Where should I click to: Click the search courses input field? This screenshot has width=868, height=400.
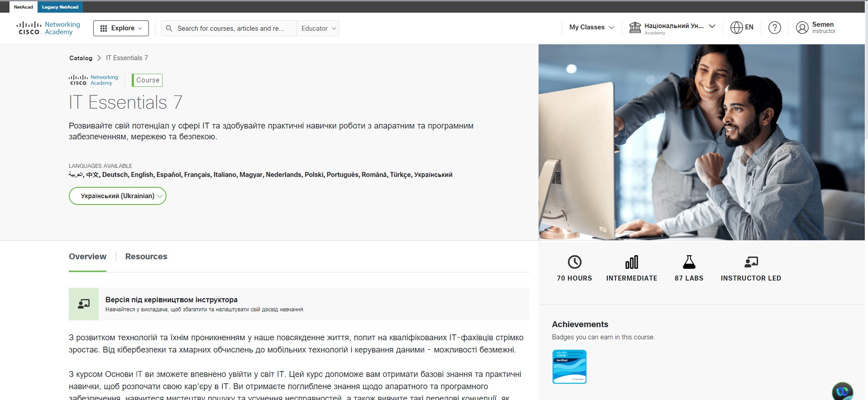pyautogui.click(x=231, y=29)
